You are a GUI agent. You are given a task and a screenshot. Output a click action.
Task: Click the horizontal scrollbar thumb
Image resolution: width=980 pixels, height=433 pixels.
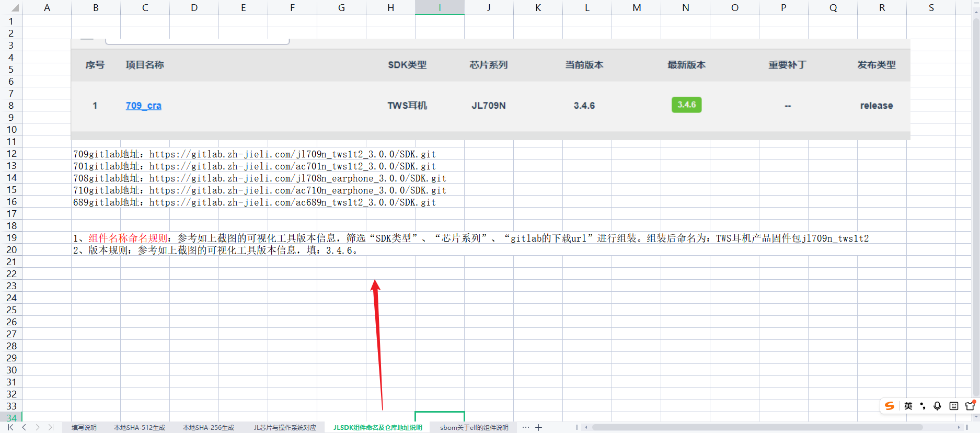[x=757, y=427]
